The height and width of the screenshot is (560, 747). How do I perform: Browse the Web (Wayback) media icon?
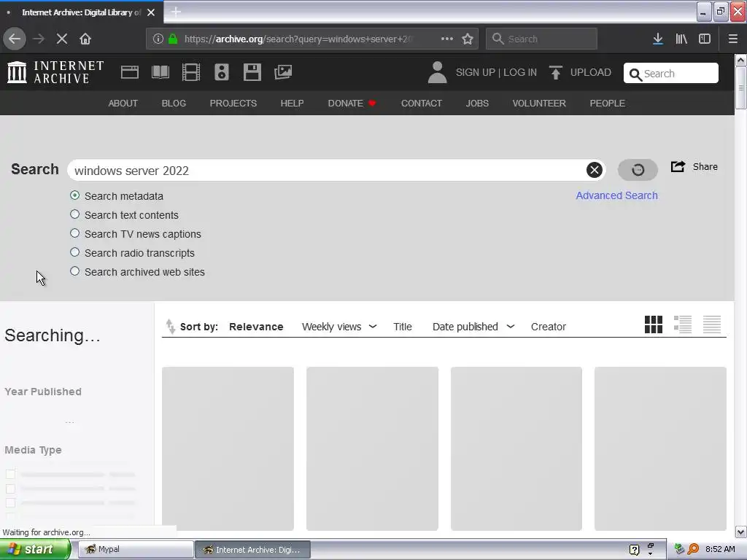pyautogui.click(x=130, y=72)
